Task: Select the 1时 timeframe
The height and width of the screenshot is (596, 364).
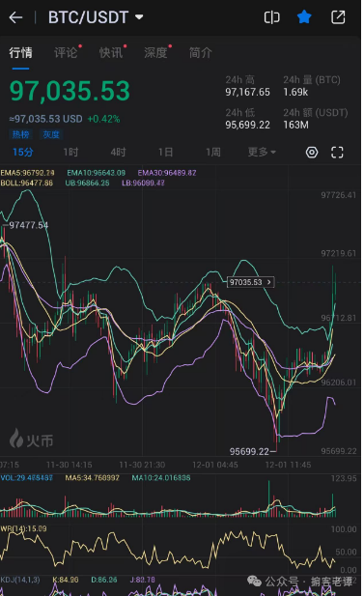Action: click(x=70, y=153)
